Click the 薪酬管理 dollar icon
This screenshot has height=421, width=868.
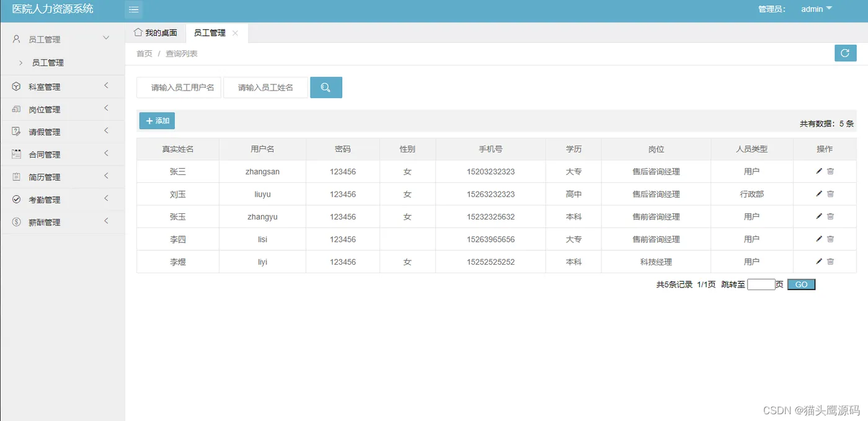(16, 222)
